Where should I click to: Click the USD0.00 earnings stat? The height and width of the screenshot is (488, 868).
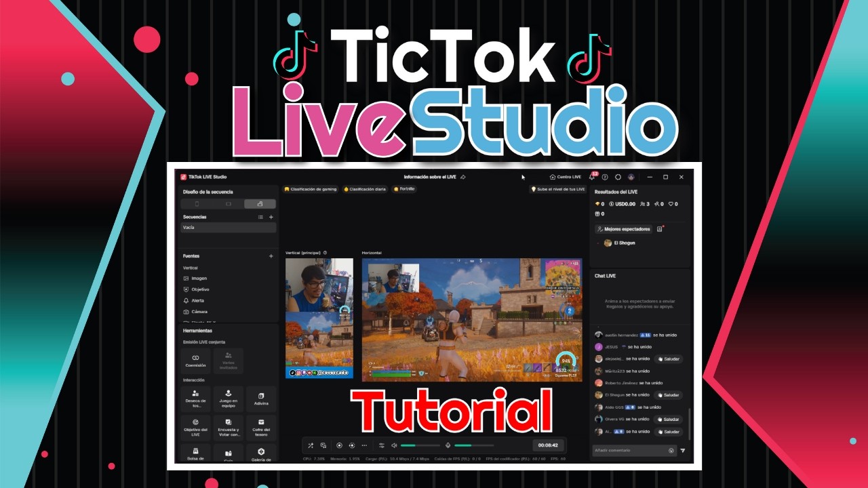click(x=623, y=204)
